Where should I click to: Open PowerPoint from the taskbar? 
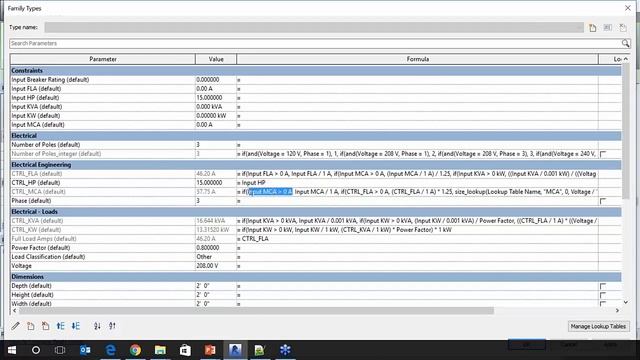[x=210, y=350]
